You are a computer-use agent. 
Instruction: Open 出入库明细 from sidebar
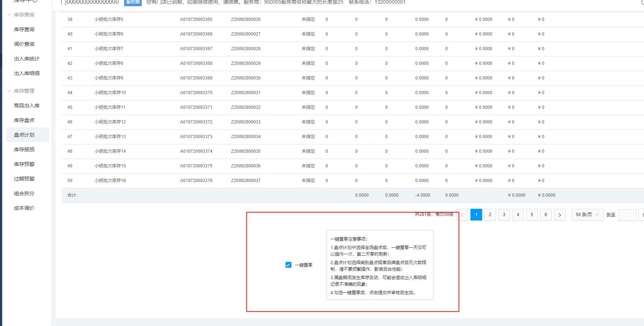pyautogui.click(x=26, y=73)
